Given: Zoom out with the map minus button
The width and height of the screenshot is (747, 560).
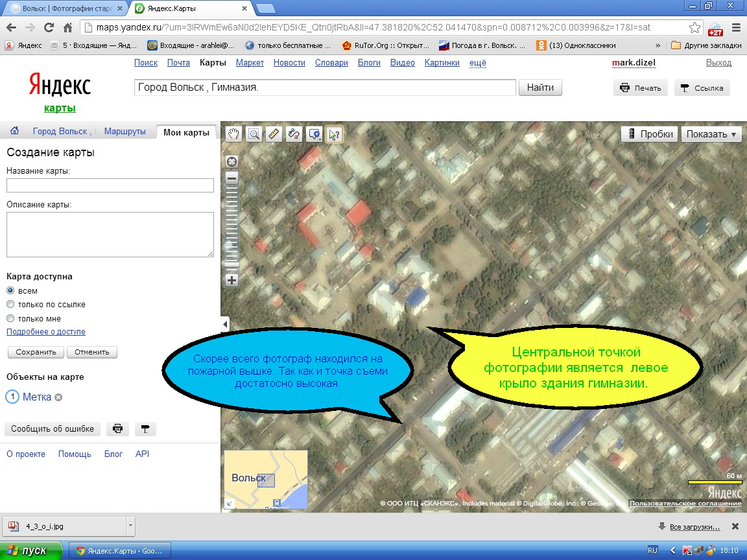Looking at the screenshot, I should point(231,178).
